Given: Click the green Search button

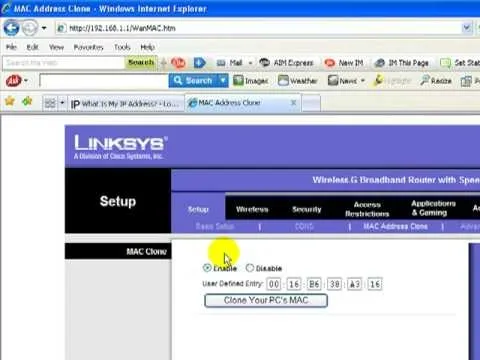Looking at the screenshot, I should coord(141,63).
